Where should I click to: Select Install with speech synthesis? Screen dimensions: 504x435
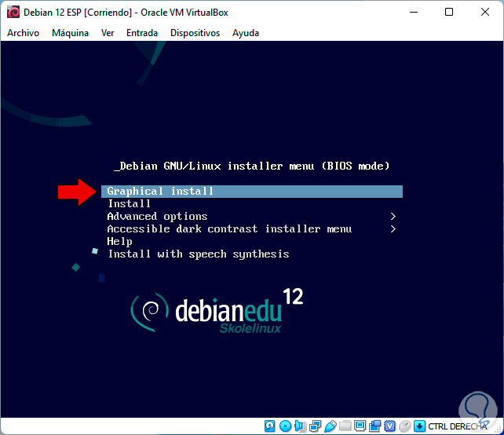click(199, 254)
